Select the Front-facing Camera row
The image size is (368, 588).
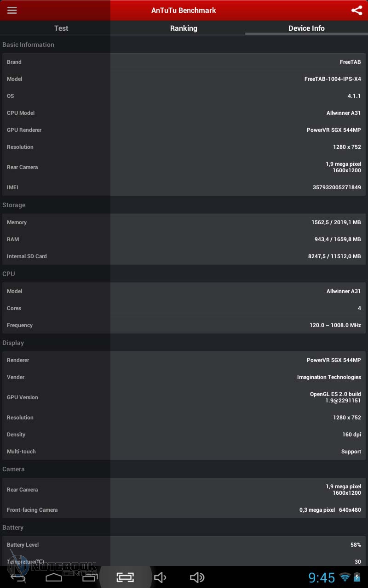[184, 510]
